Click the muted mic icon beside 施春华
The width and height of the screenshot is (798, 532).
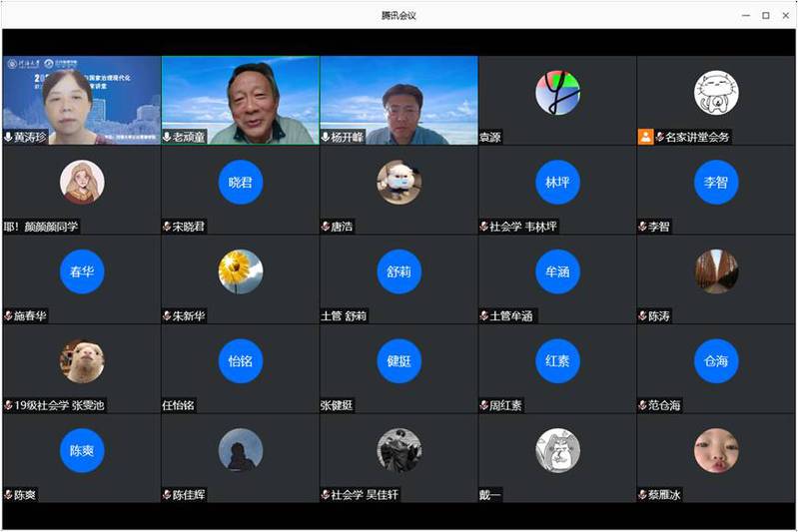click(8, 316)
